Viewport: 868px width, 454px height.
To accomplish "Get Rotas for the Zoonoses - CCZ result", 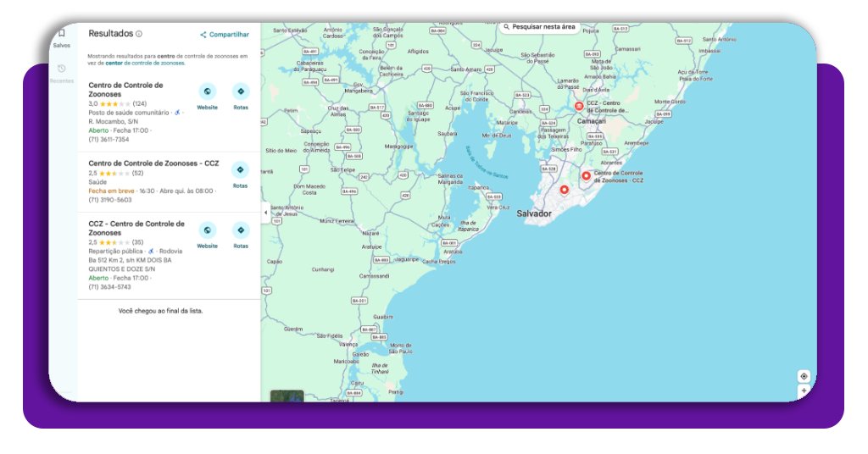I will 241,170.
